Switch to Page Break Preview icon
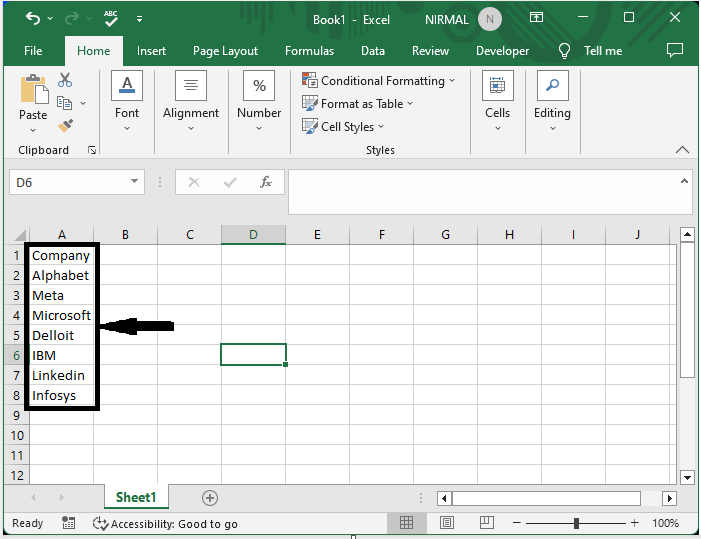 point(486,522)
